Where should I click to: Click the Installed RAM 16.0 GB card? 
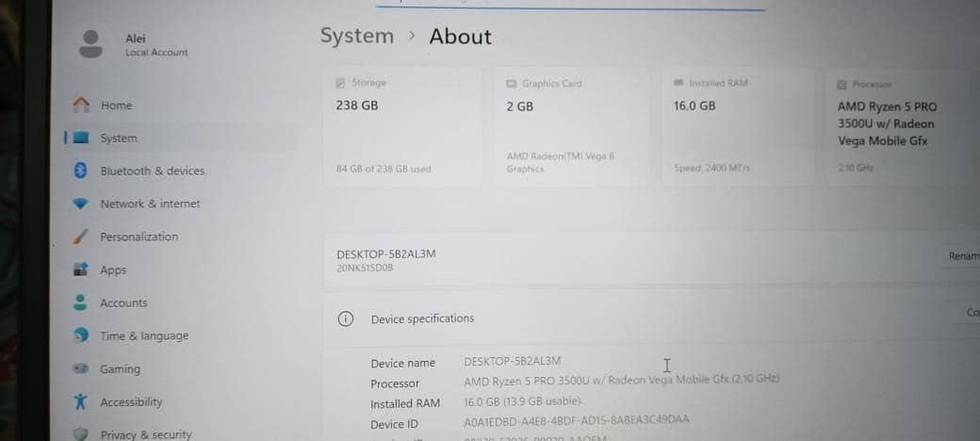(x=737, y=125)
